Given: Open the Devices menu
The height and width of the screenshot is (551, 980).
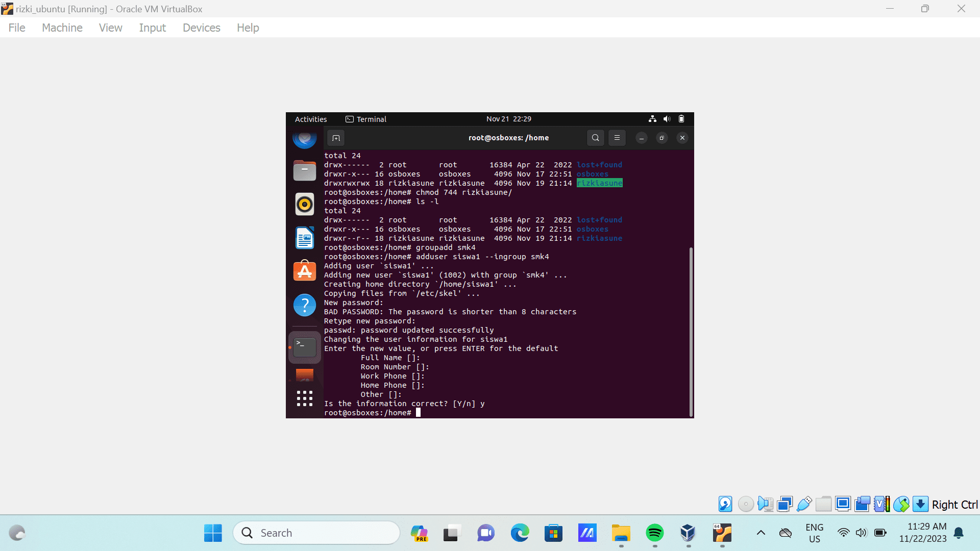Looking at the screenshot, I should (x=202, y=28).
